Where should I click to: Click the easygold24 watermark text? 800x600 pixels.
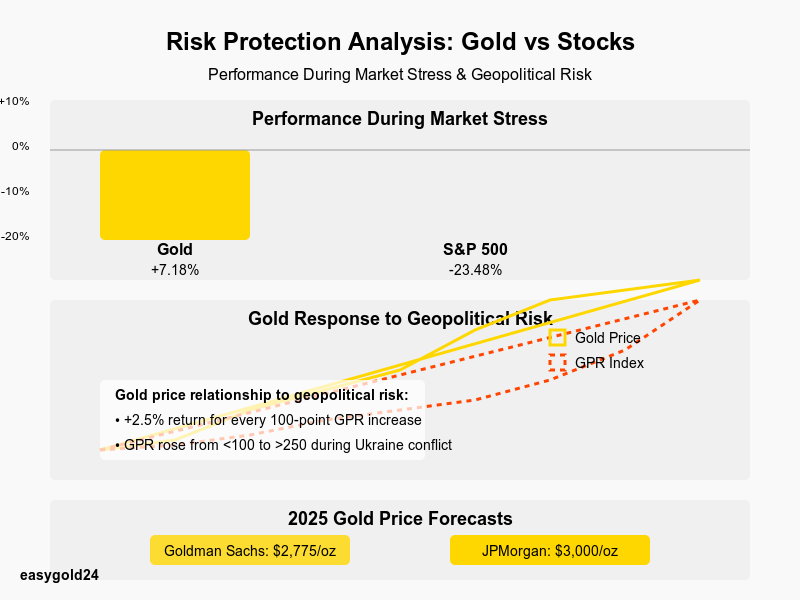[x=59, y=574]
